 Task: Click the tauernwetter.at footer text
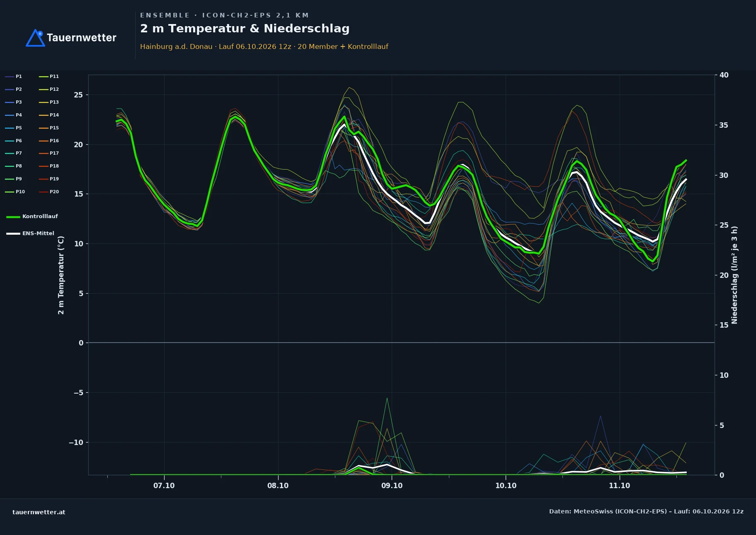point(39,512)
